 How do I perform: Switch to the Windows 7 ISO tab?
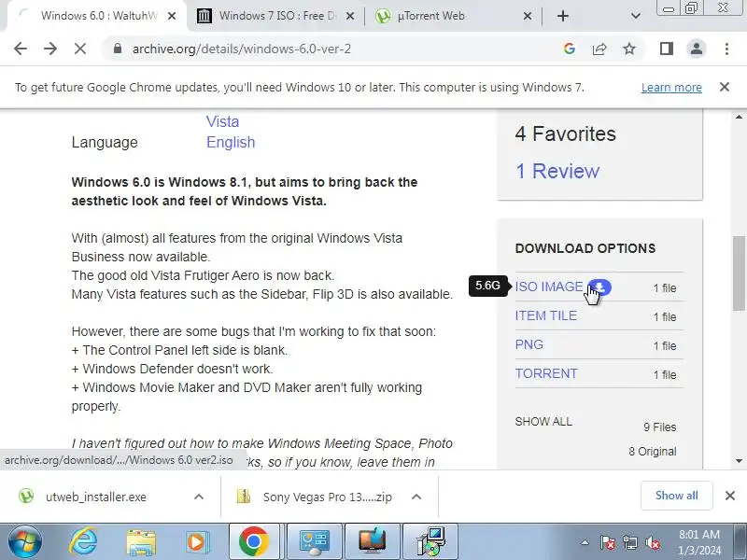pos(275,16)
